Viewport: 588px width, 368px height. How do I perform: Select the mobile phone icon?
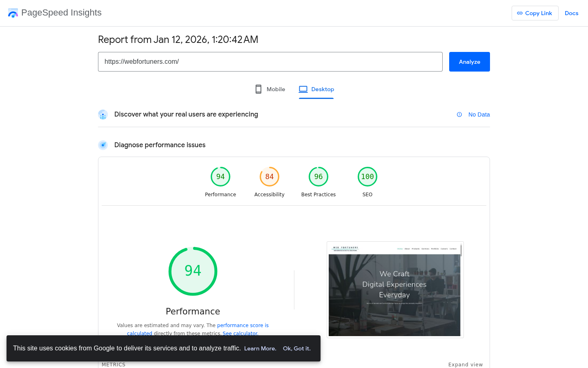pos(258,89)
